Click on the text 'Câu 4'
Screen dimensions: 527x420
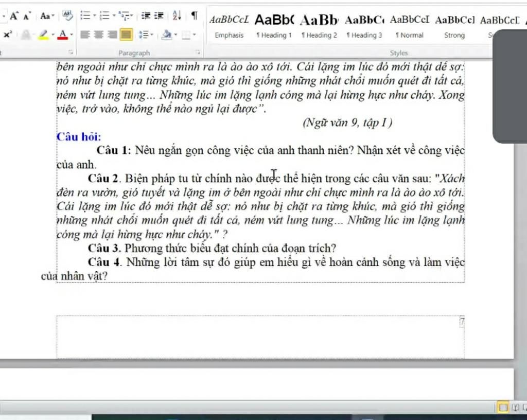pos(104,262)
